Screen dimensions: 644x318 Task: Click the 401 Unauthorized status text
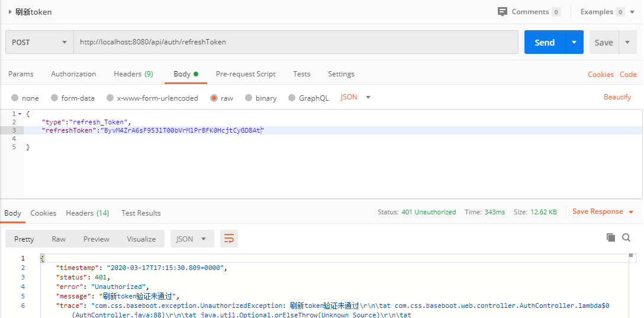coord(429,212)
